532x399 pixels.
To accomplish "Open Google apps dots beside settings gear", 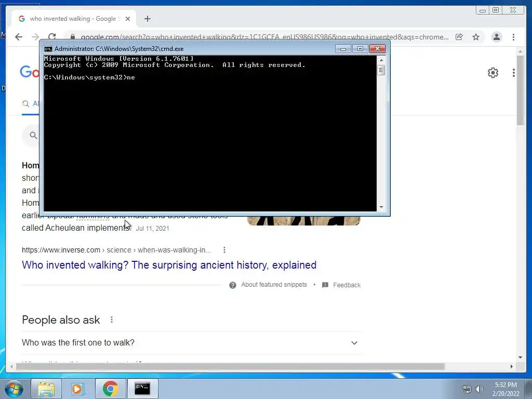I will tap(514, 73).
